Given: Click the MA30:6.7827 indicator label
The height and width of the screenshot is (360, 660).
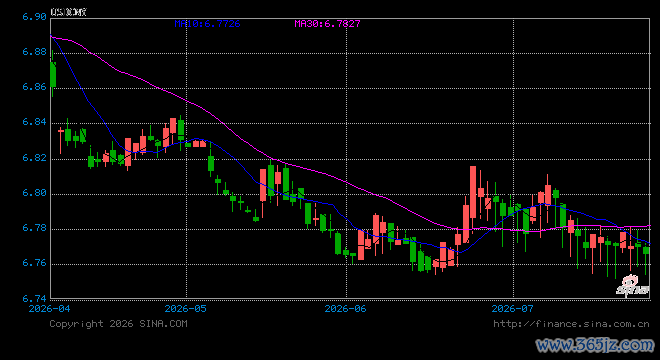Looking at the screenshot, I should click(x=327, y=24).
